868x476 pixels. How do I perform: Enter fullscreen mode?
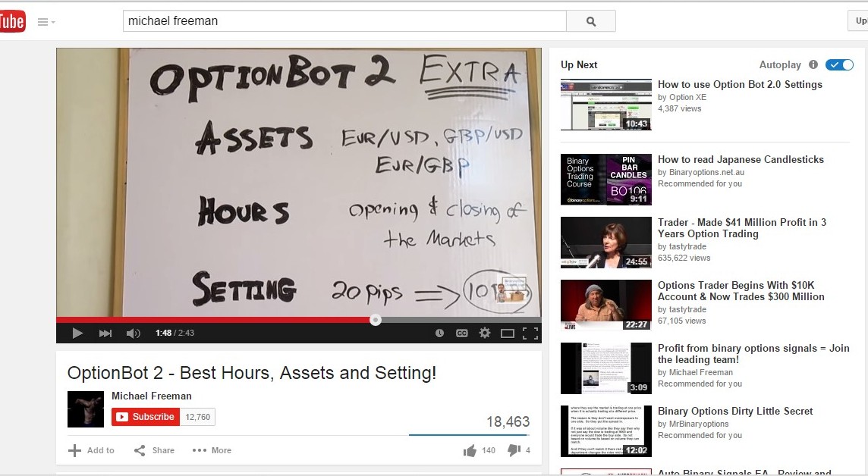click(x=530, y=333)
